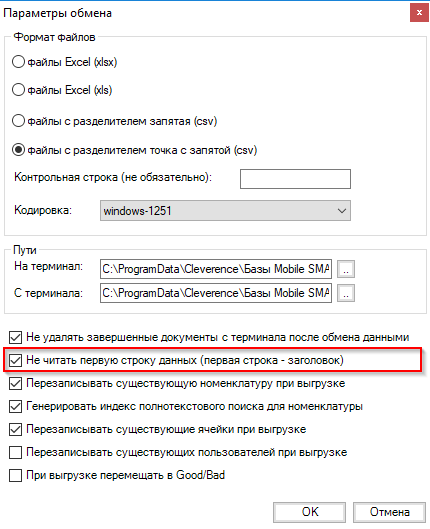Screen dimensions: 430x529
Task: Click the На терминал path field
Action: tap(216, 269)
